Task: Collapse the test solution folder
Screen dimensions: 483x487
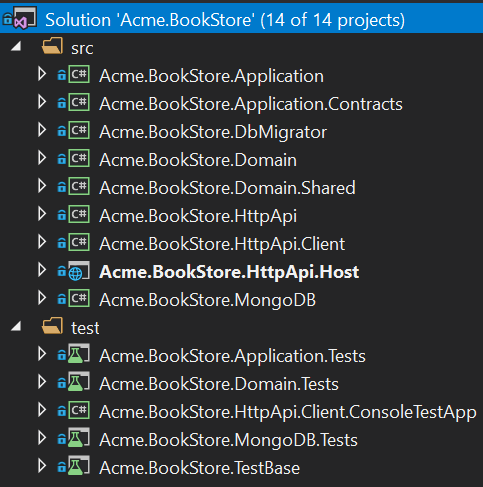Action: [x=16, y=326]
